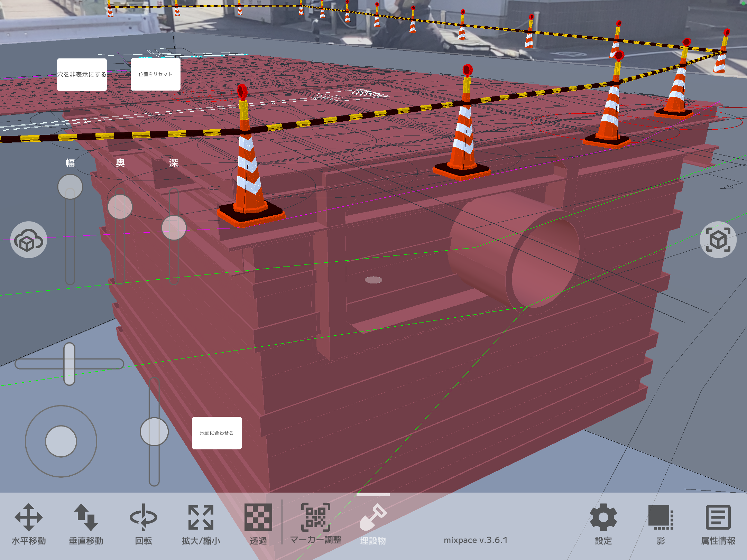747x560 pixels.
Task: Tap the cloud model icon on left
Action: (x=29, y=240)
